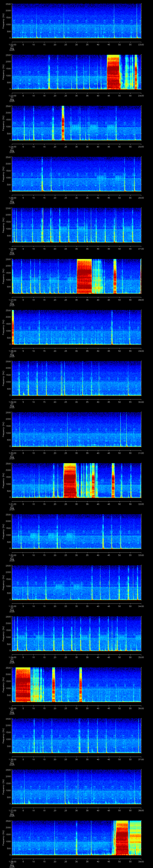Click the '1:35:00' start time label
The image size is (153, 868).
point(12,708)
